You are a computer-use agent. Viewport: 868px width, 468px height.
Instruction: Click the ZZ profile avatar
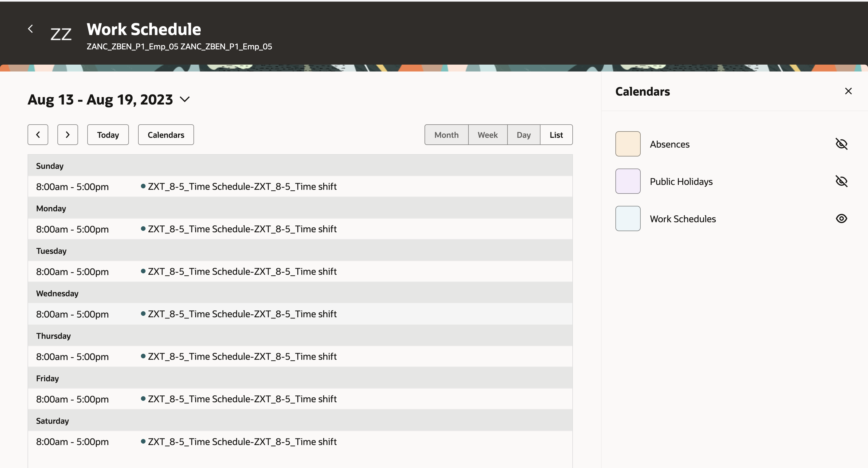point(61,33)
